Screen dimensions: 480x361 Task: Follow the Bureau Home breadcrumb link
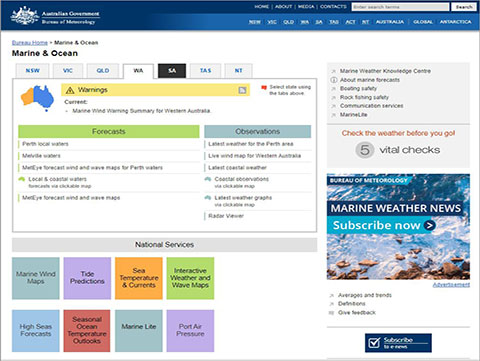tap(30, 43)
